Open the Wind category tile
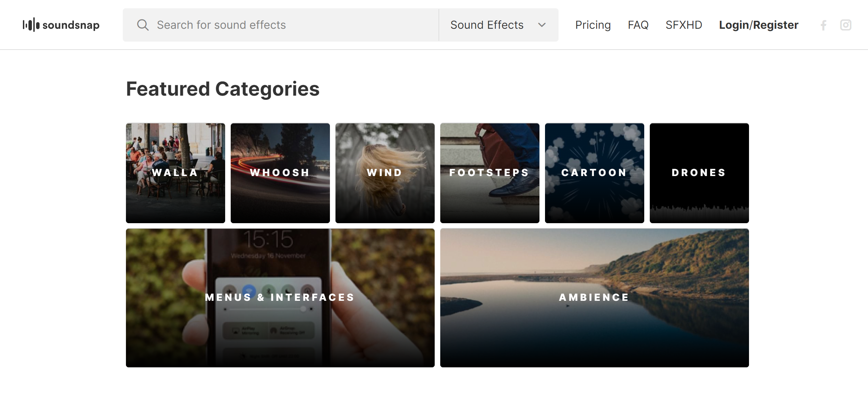 coord(385,173)
